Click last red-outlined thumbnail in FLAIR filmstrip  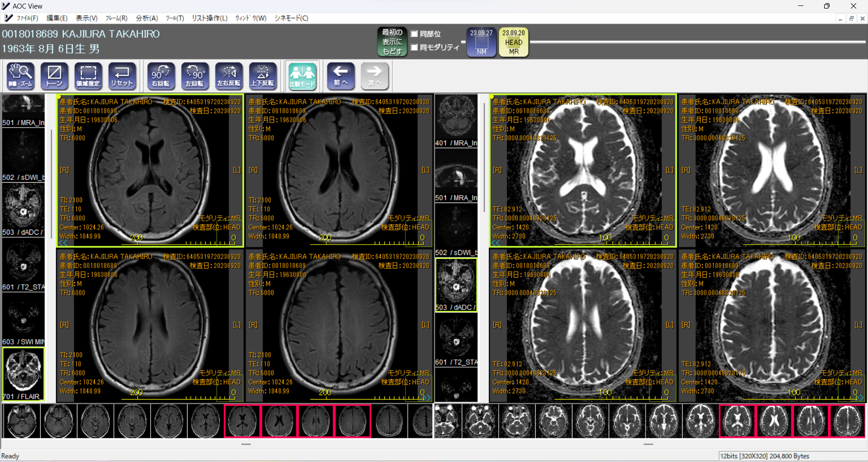point(353,421)
